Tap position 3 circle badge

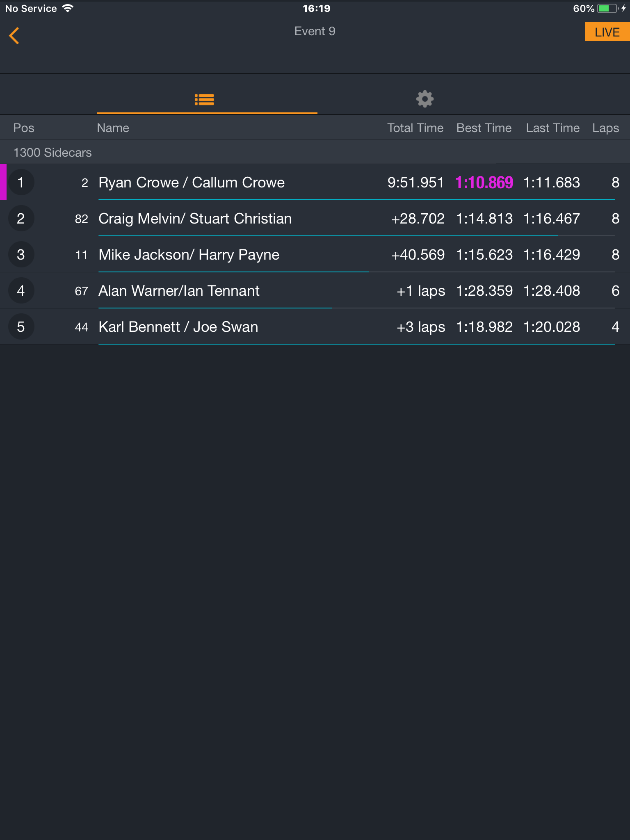pos(21,254)
